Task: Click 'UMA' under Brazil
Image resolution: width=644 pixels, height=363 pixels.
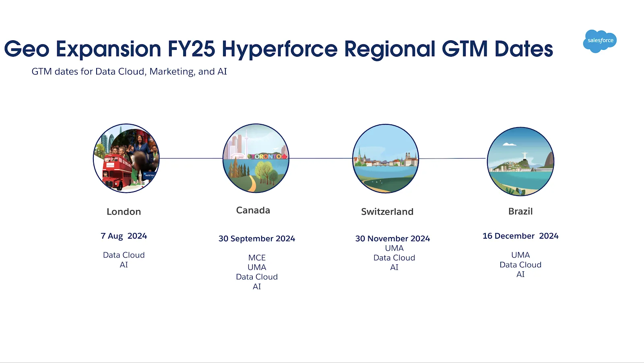Action: (x=520, y=255)
